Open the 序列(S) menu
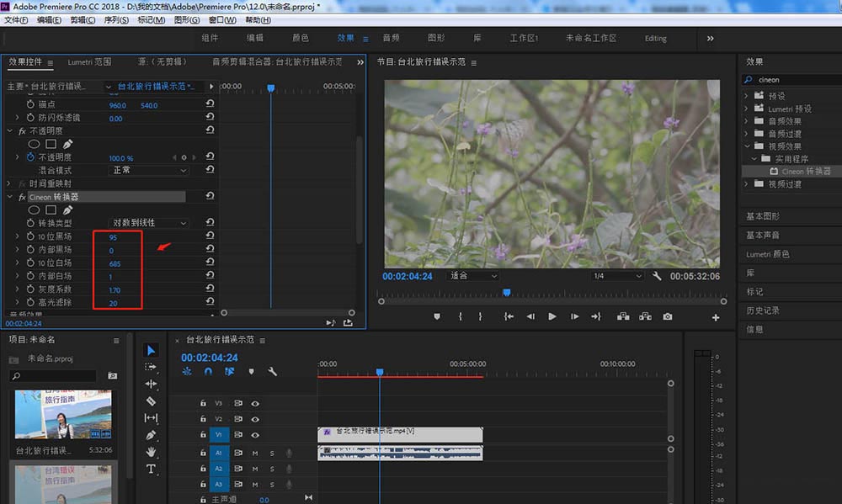Image resolution: width=842 pixels, height=504 pixels. click(115, 19)
